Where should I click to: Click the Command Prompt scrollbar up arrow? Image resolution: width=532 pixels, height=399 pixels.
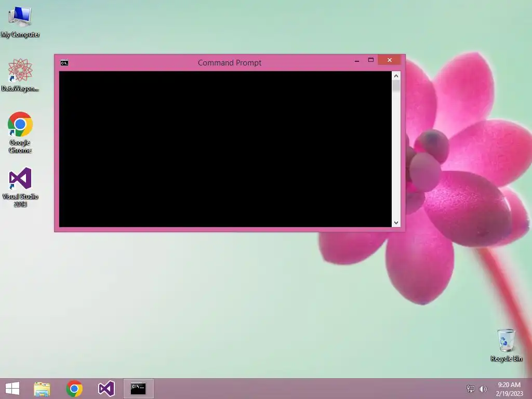[396, 76]
